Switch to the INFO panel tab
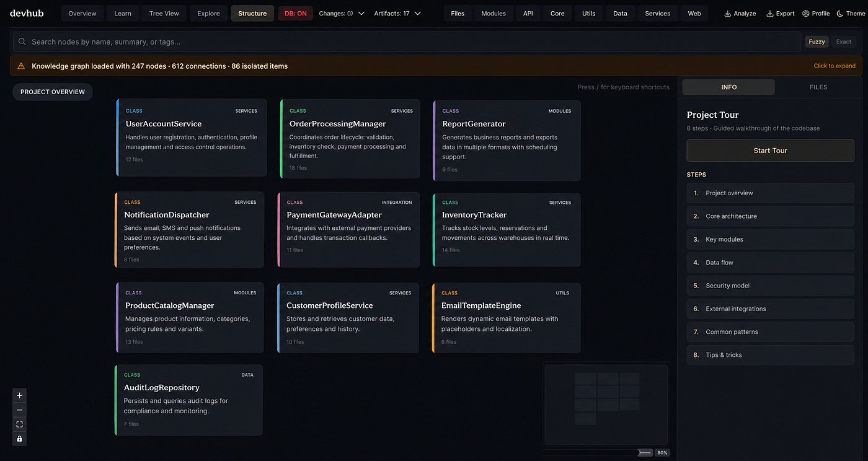 click(x=728, y=87)
